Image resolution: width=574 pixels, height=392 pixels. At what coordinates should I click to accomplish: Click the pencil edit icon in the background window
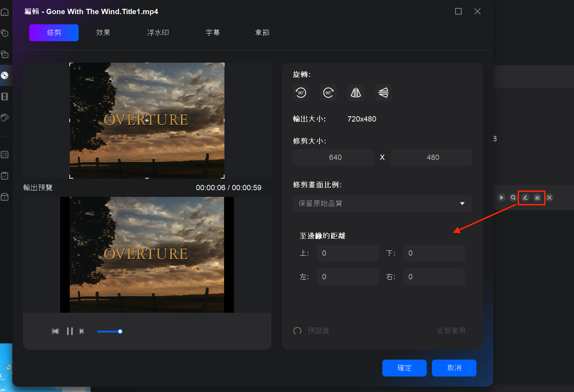point(525,198)
